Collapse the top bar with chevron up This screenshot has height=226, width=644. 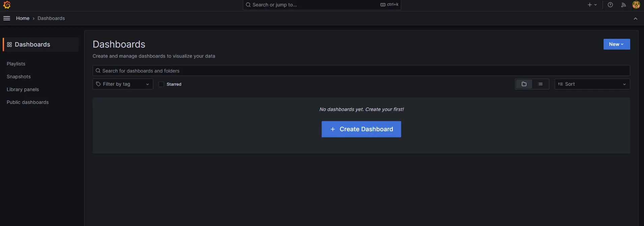[635, 19]
